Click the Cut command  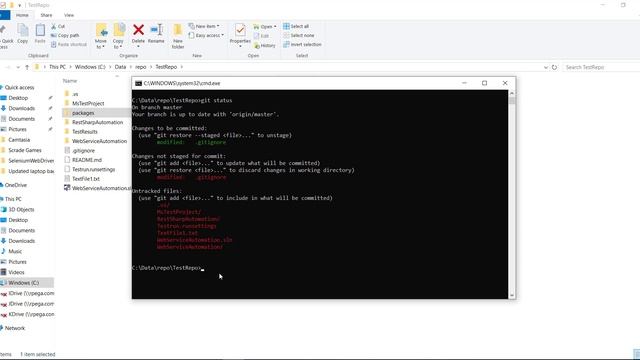(x=58, y=26)
